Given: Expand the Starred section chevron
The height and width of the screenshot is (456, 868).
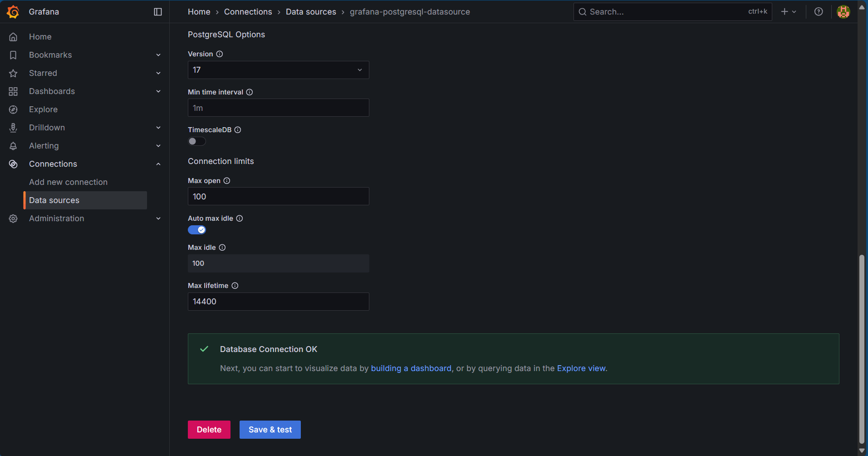Looking at the screenshot, I should (x=158, y=73).
